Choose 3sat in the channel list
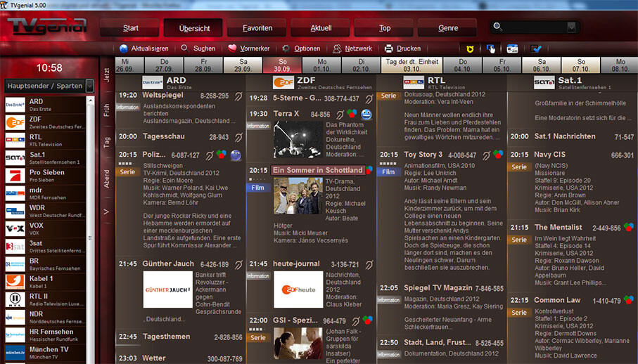The width and height of the screenshot is (638, 364). point(45,247)
